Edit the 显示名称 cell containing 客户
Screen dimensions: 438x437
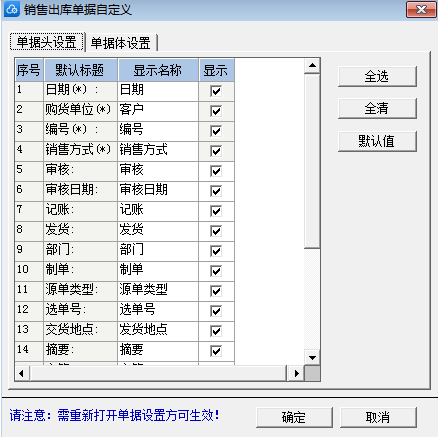[x=158, y=111]
